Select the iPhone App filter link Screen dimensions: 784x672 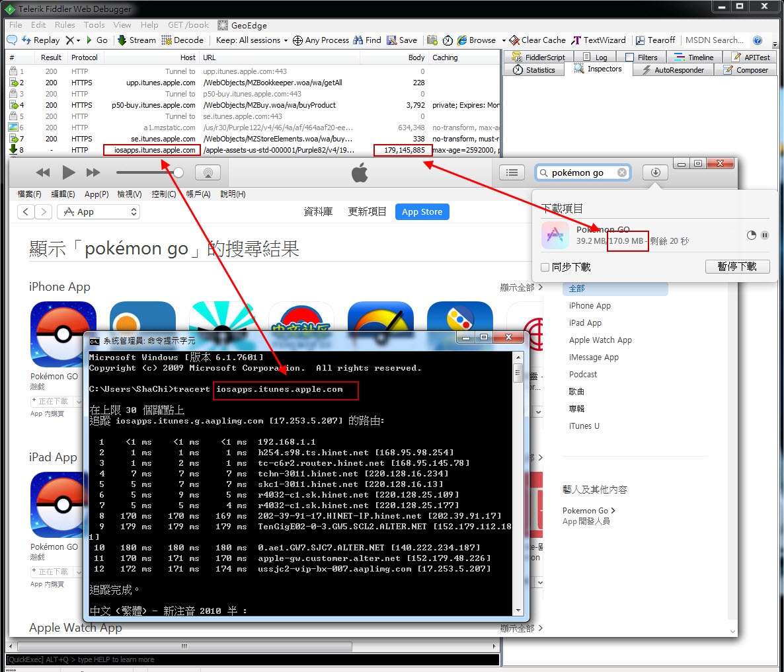click(x=590, y=306)
